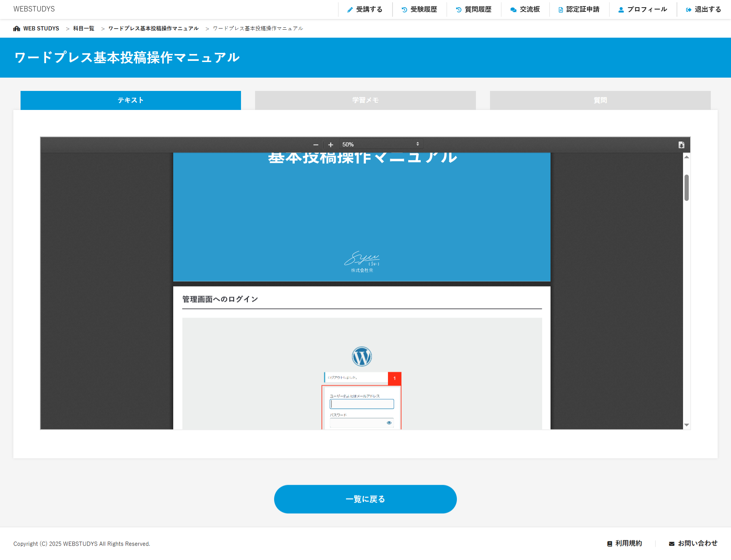Screen dimensions: 731x560
Task: Switch to the 学習メモ tab
Action: click(365, 100)
